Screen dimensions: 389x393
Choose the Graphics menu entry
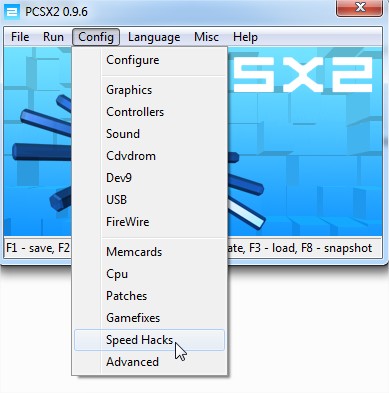(x=149, y=90)
